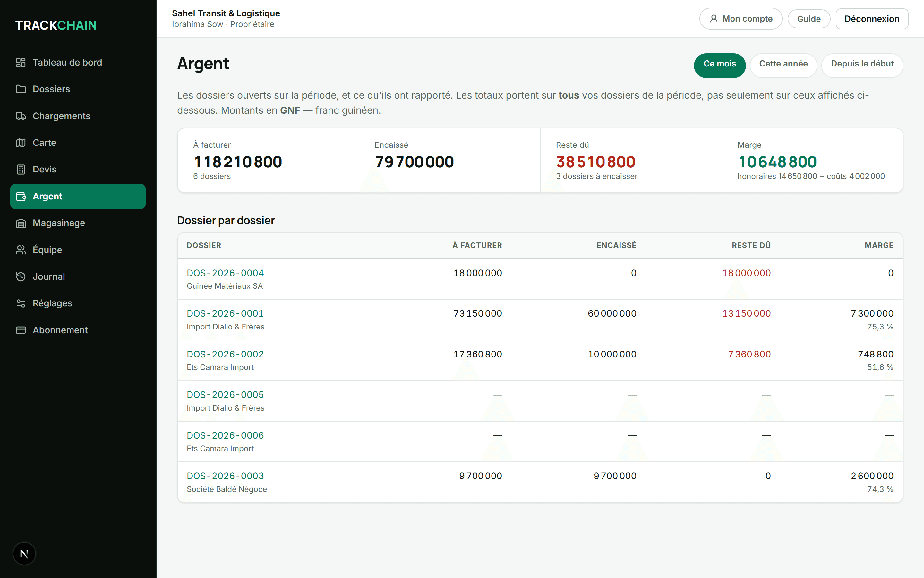
Task: Click the Marge total 10 648 800
Action: point(777,162)
